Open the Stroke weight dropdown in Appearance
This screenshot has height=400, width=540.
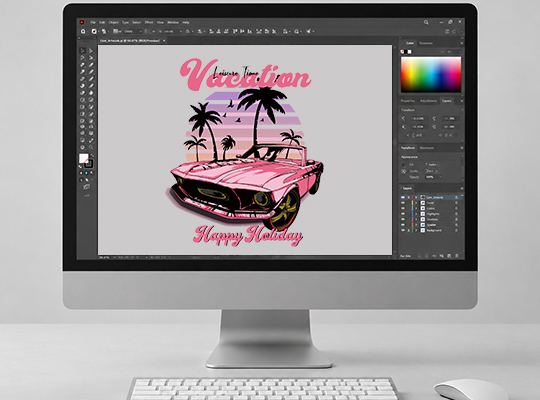point(436,171)
